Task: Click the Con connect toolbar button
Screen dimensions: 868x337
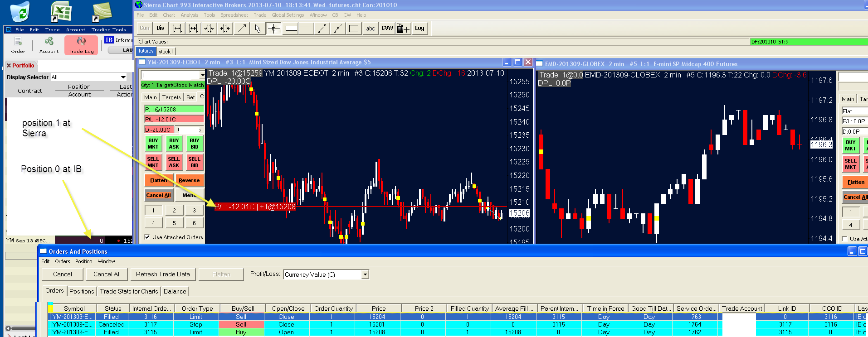Action: click(x=145, y=29)
